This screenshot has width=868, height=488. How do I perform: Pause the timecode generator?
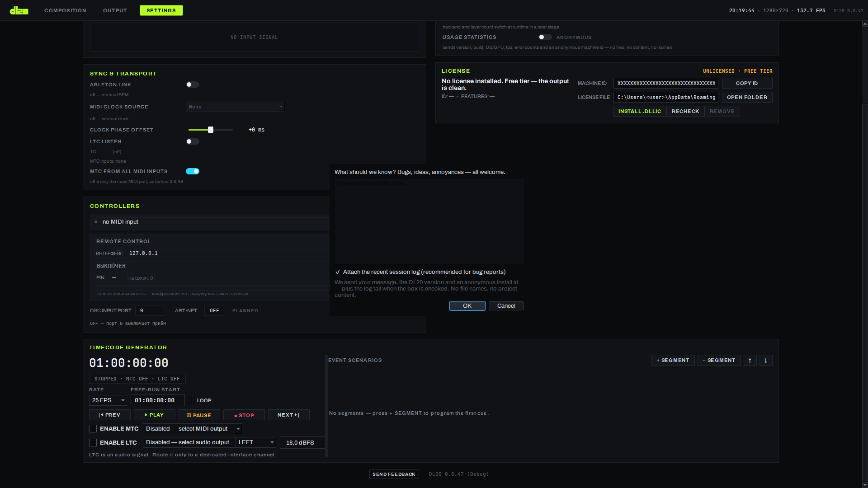click(x=199, y=415)
